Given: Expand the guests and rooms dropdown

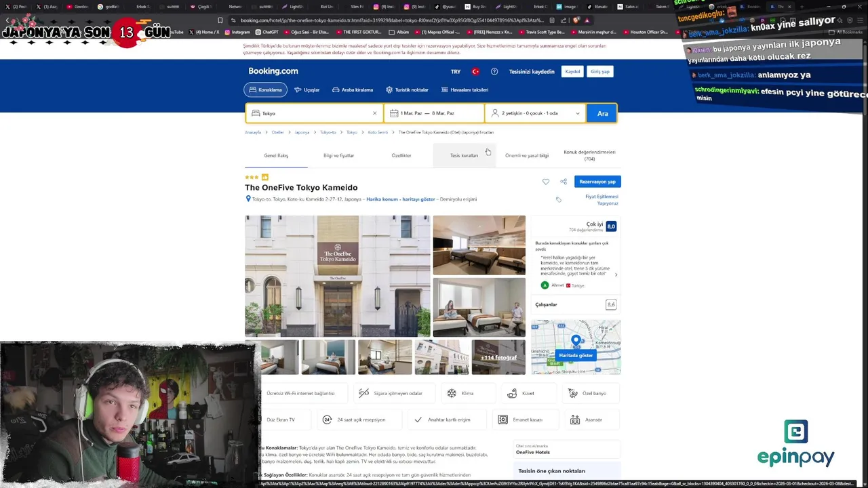Looking at the screenshot, I should pos(535,113).
